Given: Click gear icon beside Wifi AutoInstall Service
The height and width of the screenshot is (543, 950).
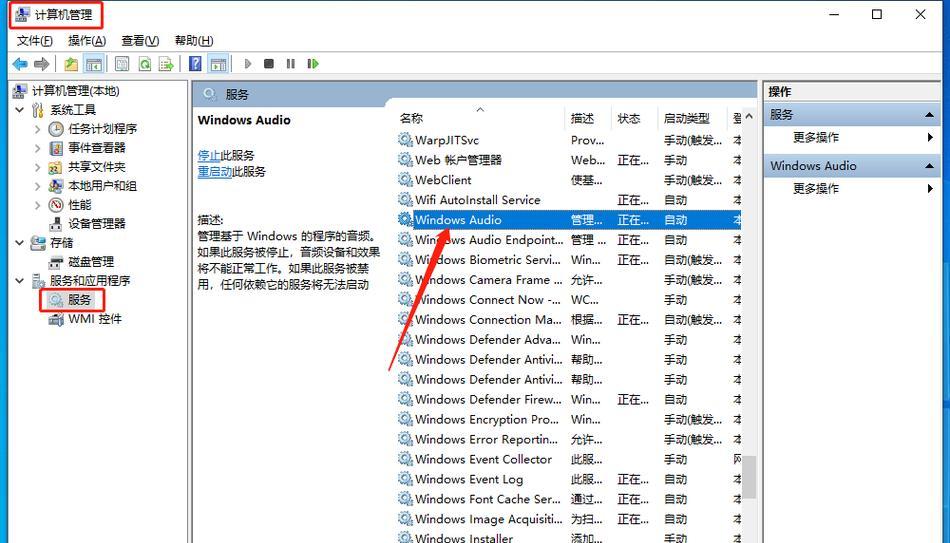Looking at the screenshot, I should click(405, 200).
